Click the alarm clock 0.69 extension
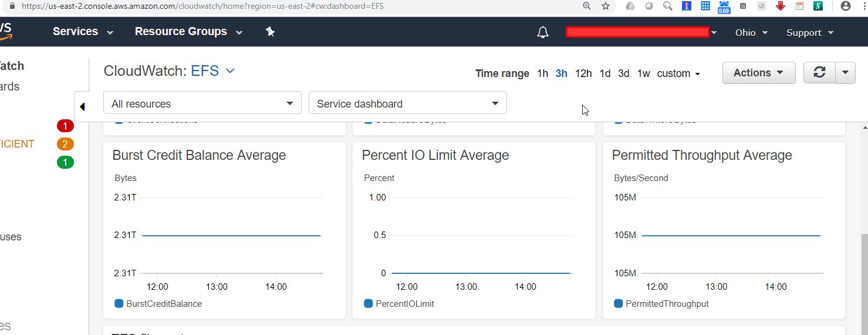Image resolution: width=868 pixels, height=335 pixels. click(724, 6)
